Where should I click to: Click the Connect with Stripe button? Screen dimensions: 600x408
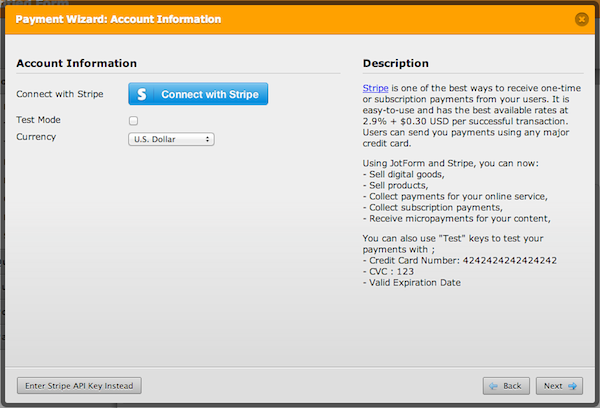[198, 94]
